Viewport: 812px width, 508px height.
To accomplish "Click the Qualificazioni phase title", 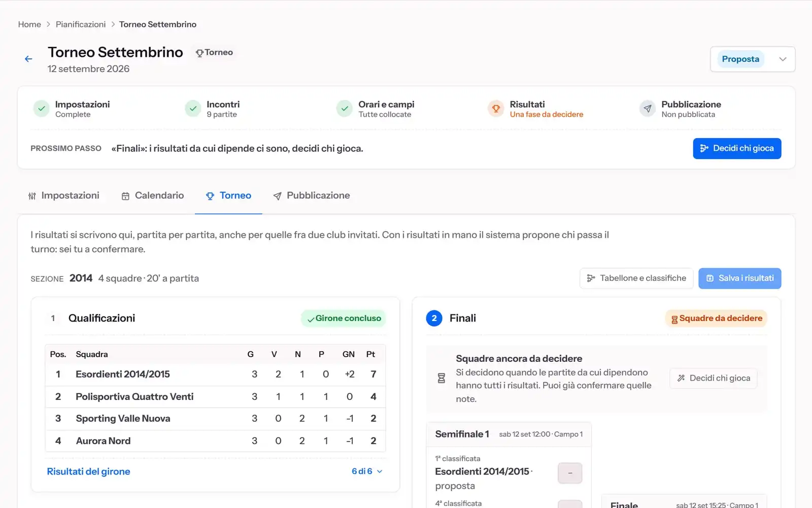I will [101, 318].
